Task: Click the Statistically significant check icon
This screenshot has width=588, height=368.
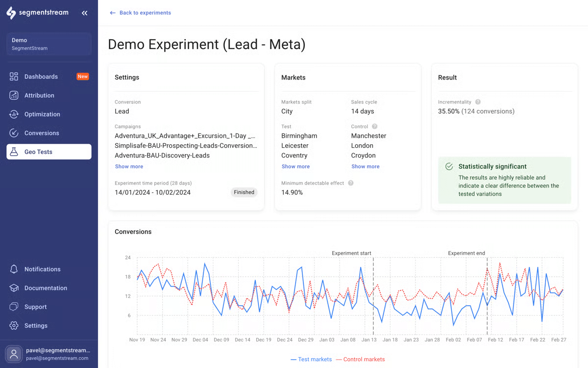Action: click(x=449, y=167)
